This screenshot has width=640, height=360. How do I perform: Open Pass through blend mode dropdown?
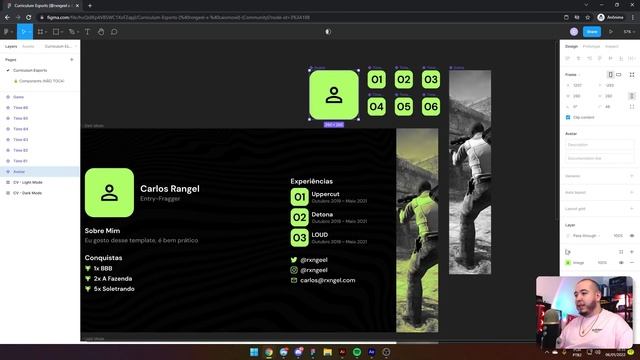[586, 236]
